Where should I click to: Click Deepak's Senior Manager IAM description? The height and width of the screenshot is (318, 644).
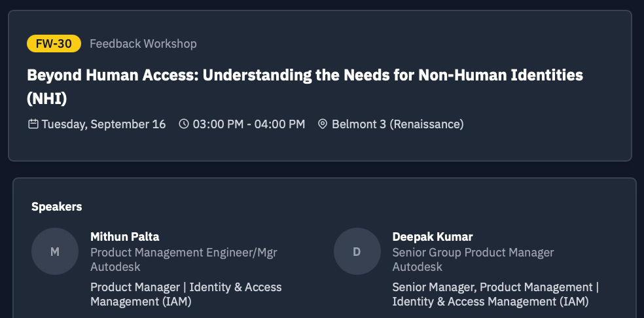tap(495, 294)
